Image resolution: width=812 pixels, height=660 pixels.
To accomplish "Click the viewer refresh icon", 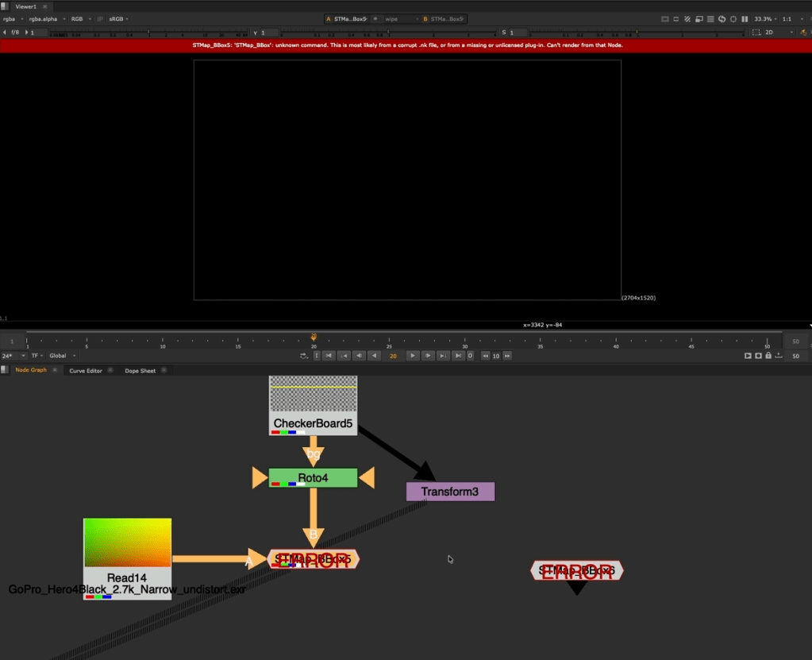I will pos(722,19).
